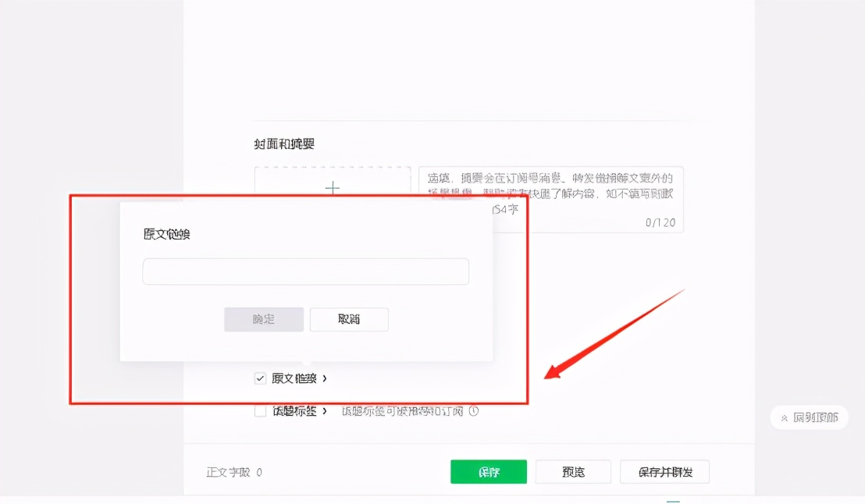Image resolution: width=865 pixels, height=504 pixels.
Task: Click the 原文链接 label text
Action: coord(294,378)
